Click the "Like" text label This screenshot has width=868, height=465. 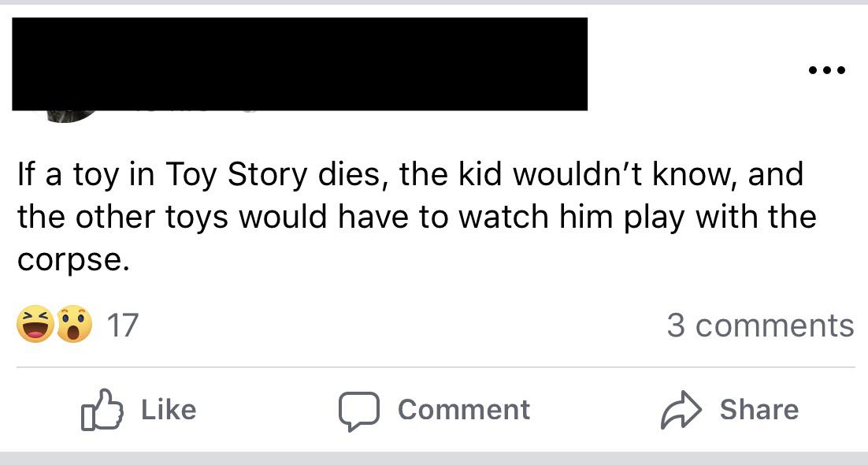coord(169,410)
